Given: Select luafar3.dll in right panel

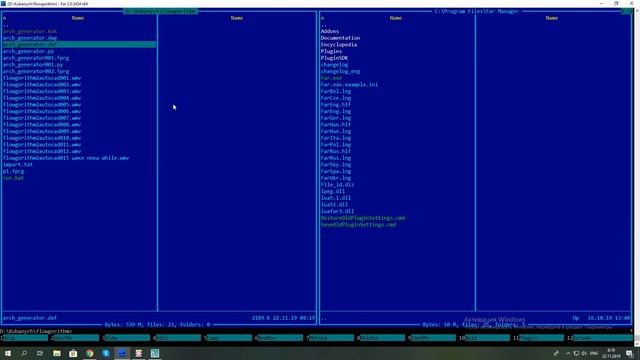Looking at the screenshot, I should click(x=337, y=211).
